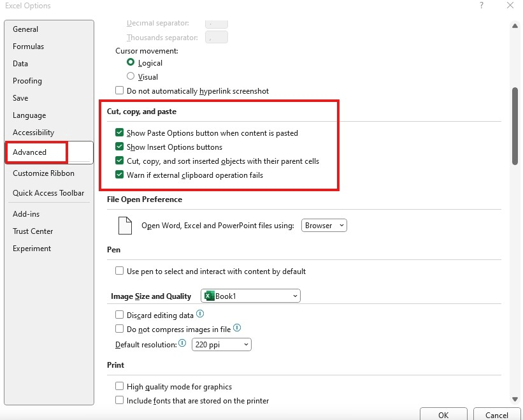Click the Cancel button
The image size is (523, 420).
click(x=497, y=414)
